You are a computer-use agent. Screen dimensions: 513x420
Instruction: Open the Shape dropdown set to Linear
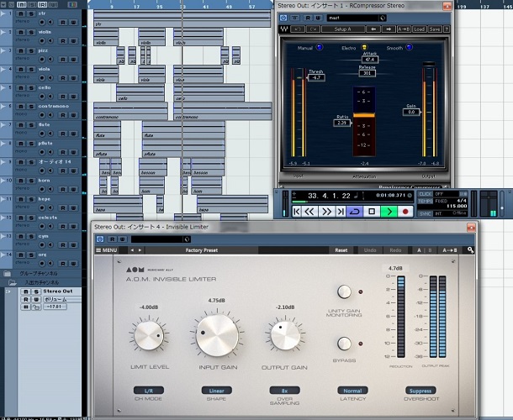click(x=218, y=391)
